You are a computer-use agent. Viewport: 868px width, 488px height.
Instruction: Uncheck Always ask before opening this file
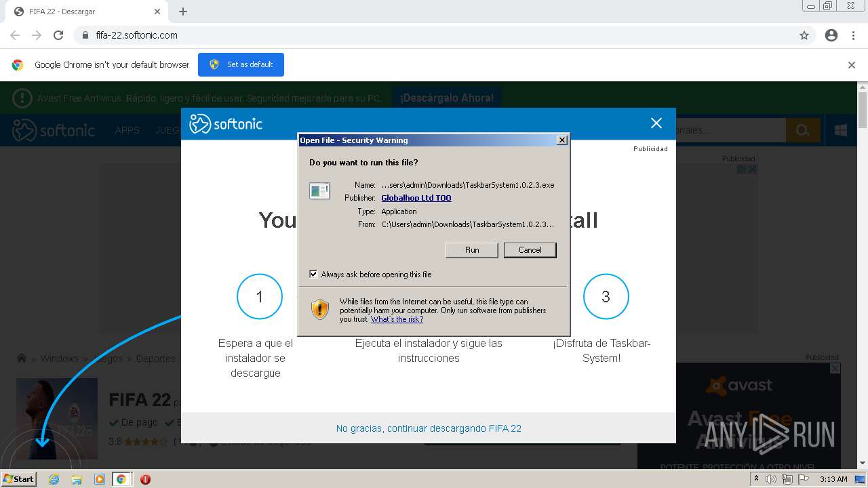(313, 274)
